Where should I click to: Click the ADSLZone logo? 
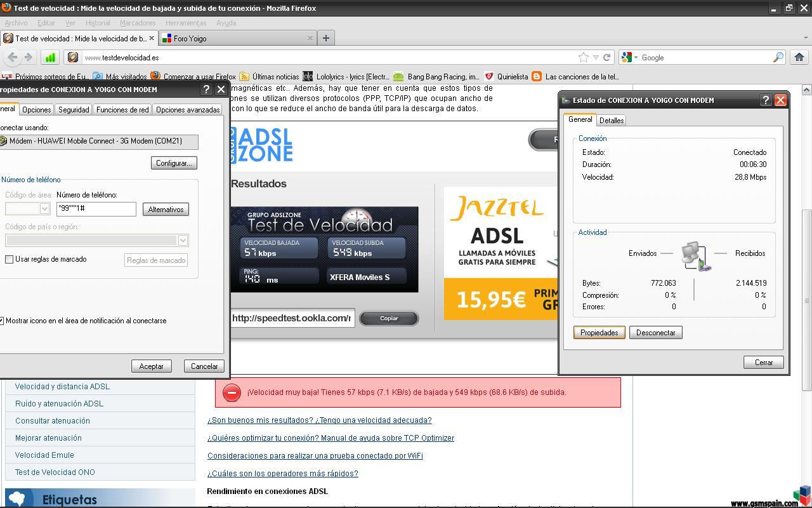click(261, 144)
